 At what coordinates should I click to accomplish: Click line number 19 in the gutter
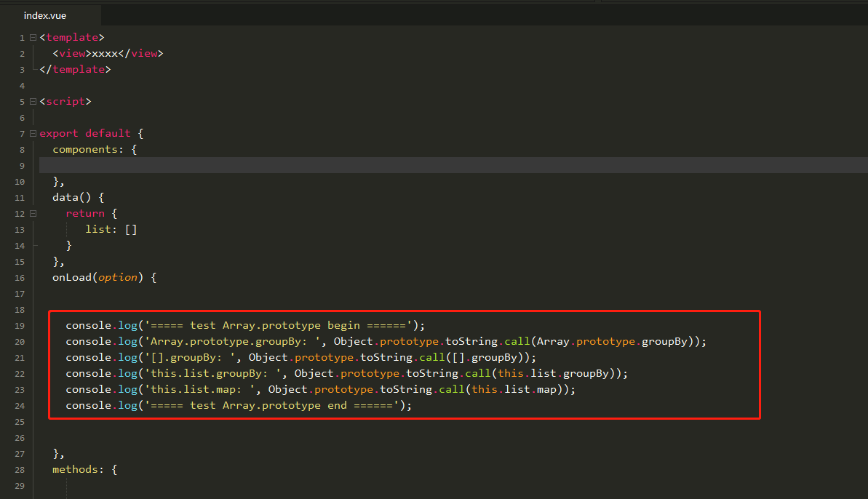[20, 325]
